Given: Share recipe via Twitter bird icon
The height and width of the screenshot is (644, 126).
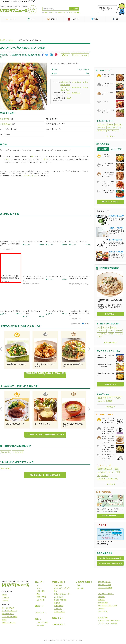Looking at the screenshot, I should [46, 55].
